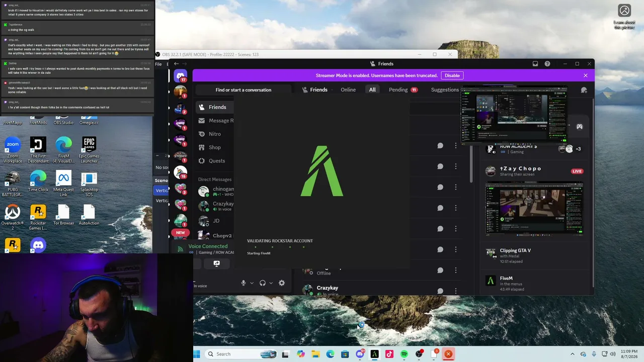Open File Explorer from the taskbar
This screenshot has width=644, height=362.
tap(315, 354)
